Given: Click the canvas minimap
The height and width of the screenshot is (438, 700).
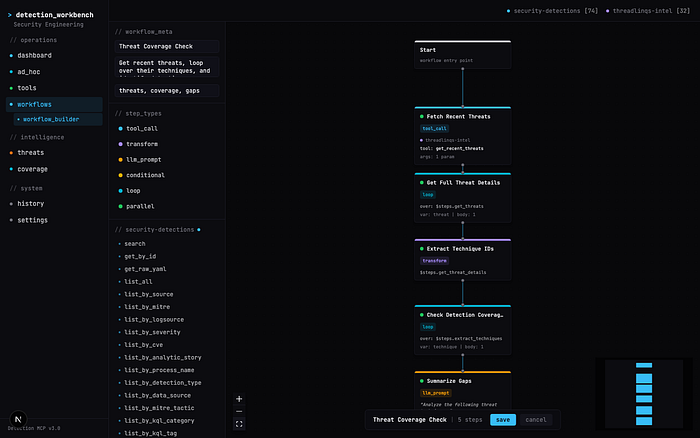Looking at the screenshot, I should click(x=644, y=393).
